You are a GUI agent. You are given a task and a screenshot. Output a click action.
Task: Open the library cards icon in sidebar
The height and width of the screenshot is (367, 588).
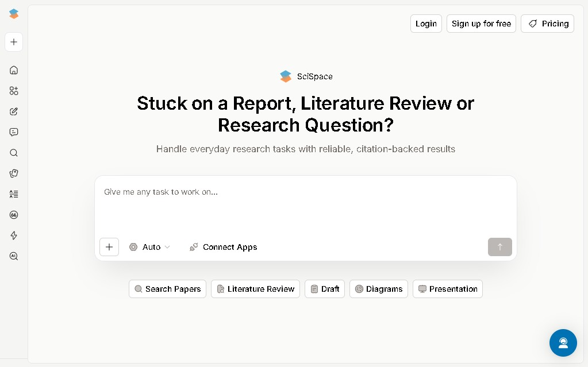pyautogui.click(x=14, y=173)
